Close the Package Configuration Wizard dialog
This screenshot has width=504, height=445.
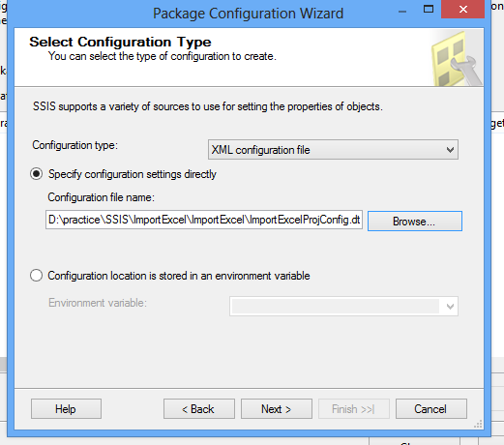click(462, 10)
